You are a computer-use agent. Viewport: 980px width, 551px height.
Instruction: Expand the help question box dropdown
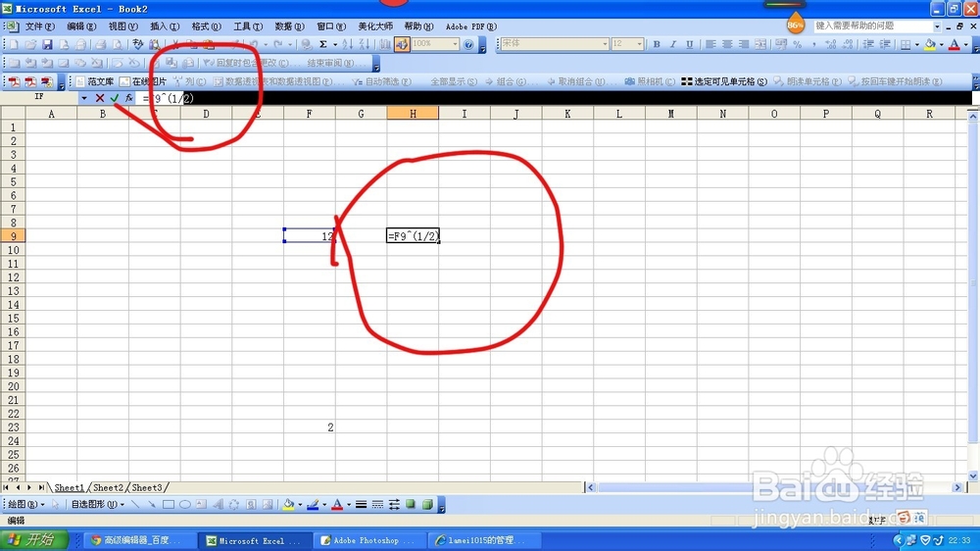point(937,26)
